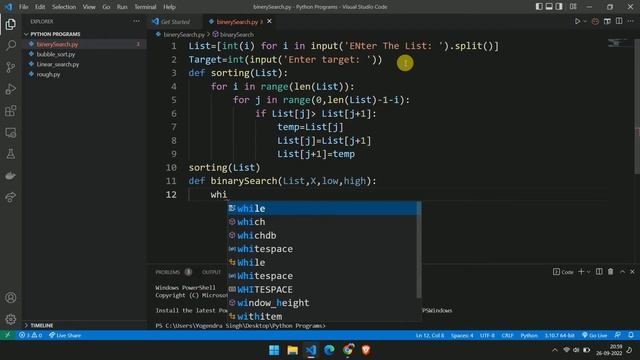
Task: Open the Live Share activity bar view
Action: pyautogui.click(x=11, y=197)
